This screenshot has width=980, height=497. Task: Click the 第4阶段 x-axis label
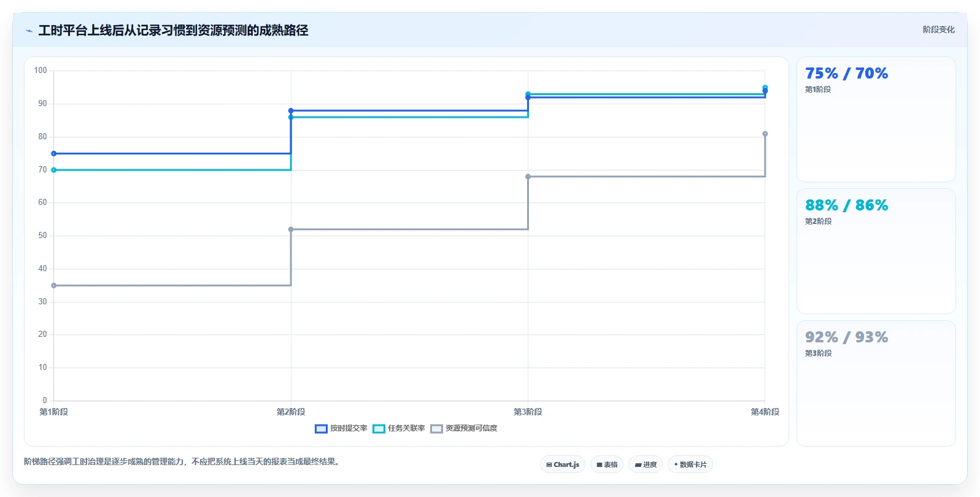tap(765, 412)
